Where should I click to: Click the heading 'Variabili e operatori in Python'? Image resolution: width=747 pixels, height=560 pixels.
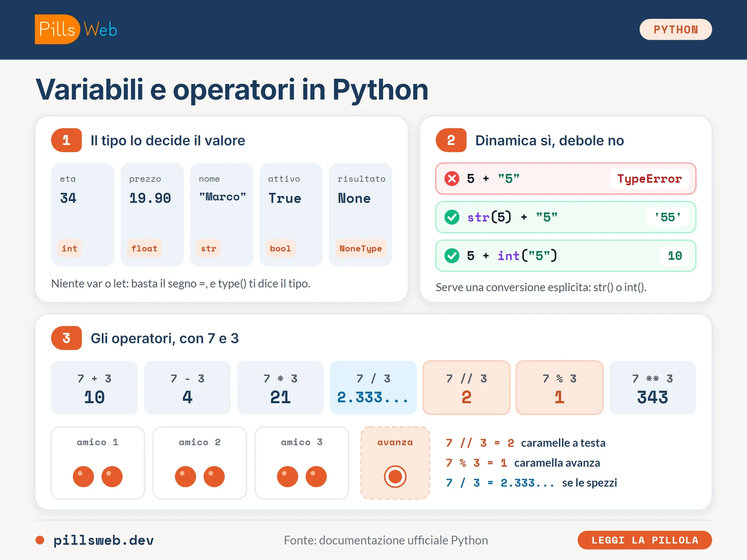232,90
